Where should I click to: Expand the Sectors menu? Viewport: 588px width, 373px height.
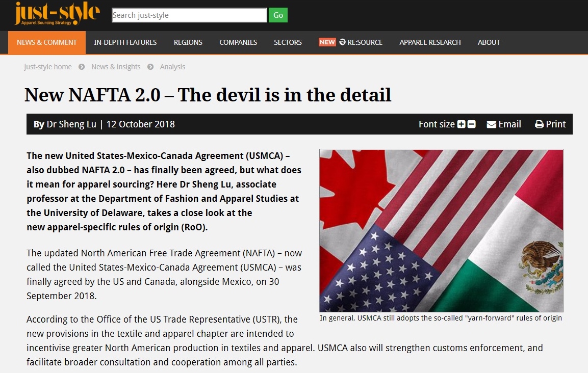[288, 42]
